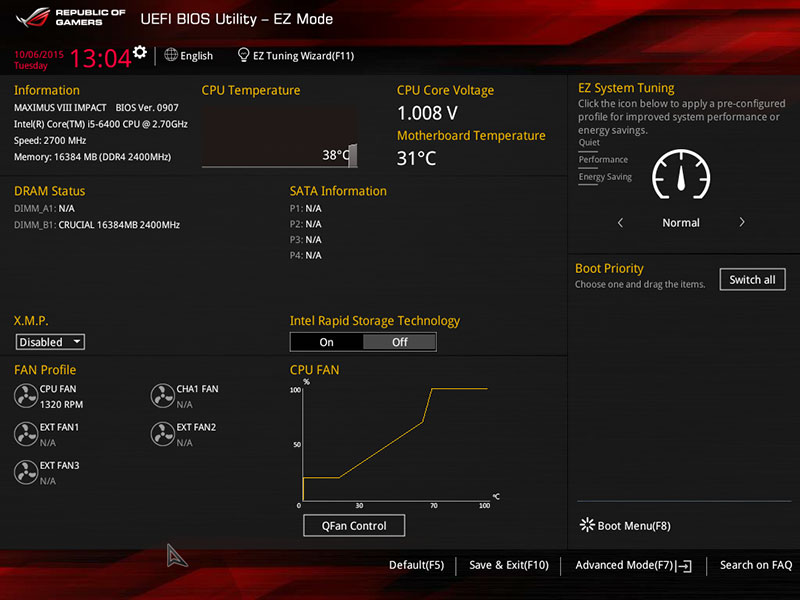
Task: Select the Quiet profile label
Action: pyautogui.click(x=589, y=142)
